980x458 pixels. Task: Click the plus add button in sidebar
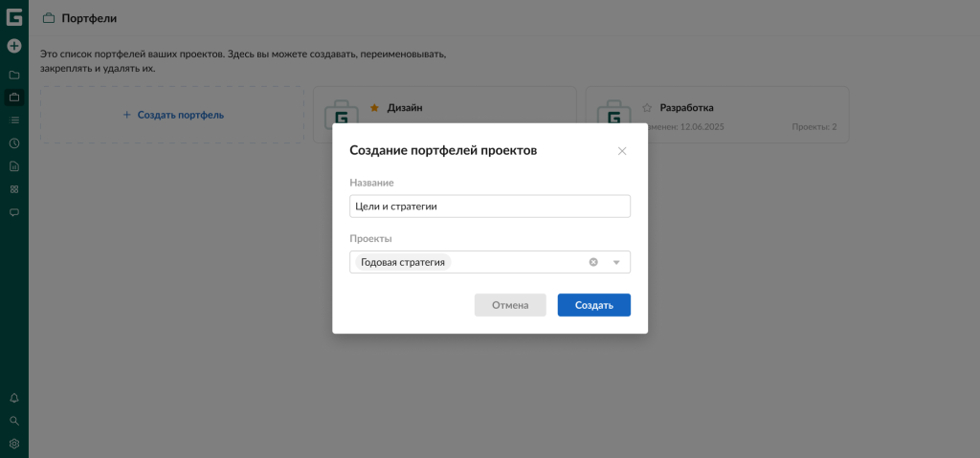13,46
